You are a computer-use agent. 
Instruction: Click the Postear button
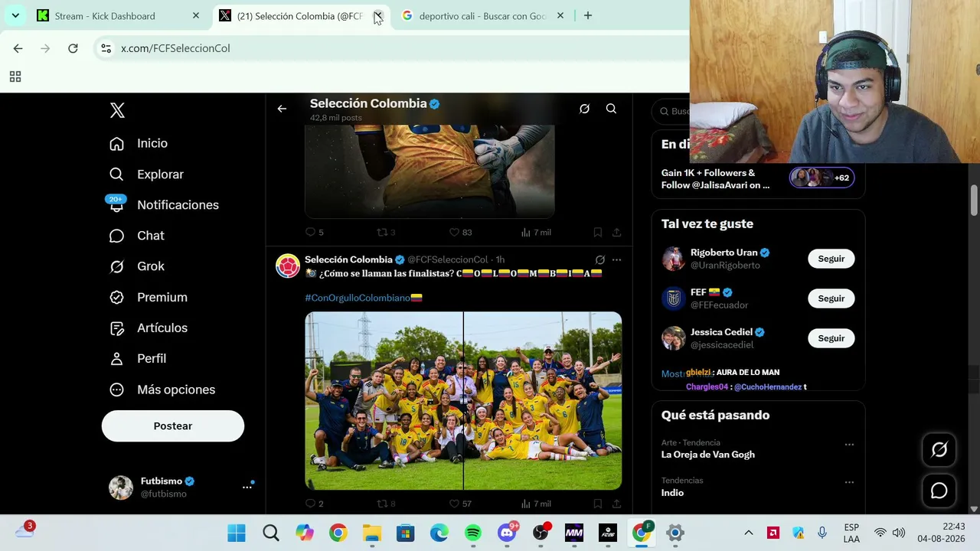173,426
